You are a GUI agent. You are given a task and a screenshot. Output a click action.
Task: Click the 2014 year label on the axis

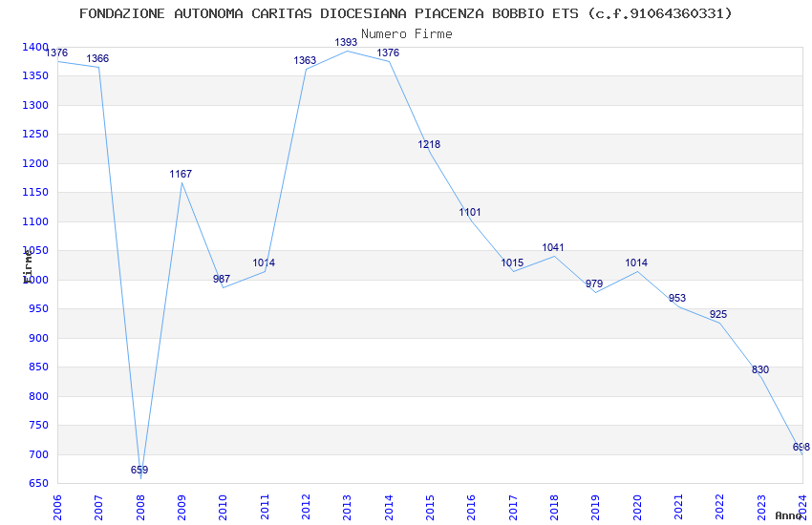389,508
